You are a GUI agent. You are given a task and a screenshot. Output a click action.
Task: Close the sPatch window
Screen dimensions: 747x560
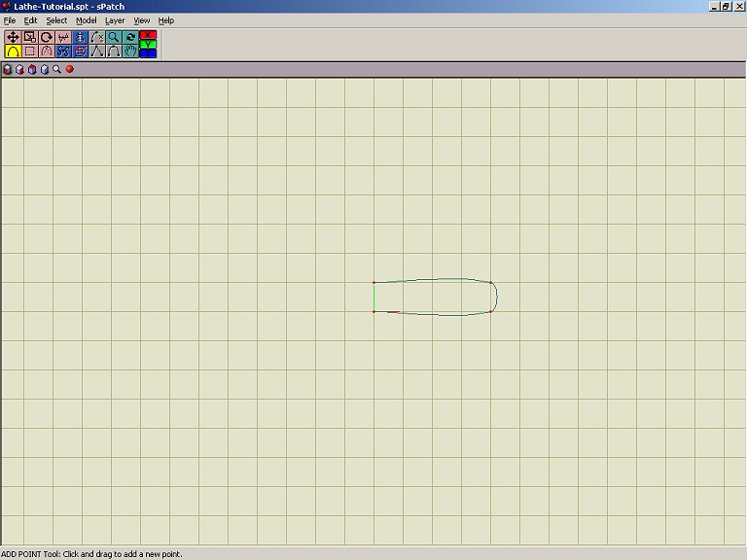(x=738, y=6)
